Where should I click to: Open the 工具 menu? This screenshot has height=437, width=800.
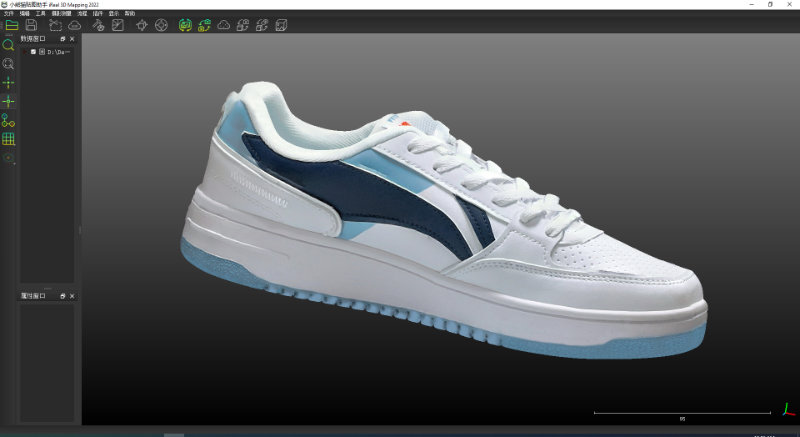pos(40,13)
